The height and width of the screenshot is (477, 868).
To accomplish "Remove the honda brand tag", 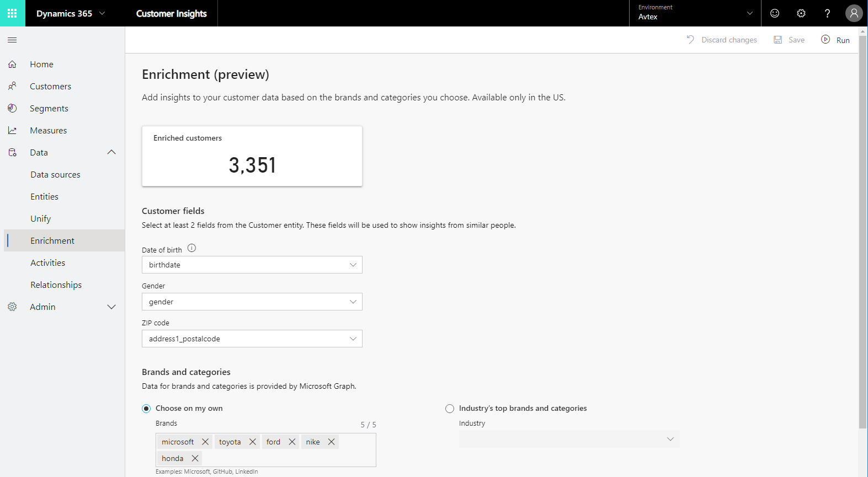I will tap(195, 458).
